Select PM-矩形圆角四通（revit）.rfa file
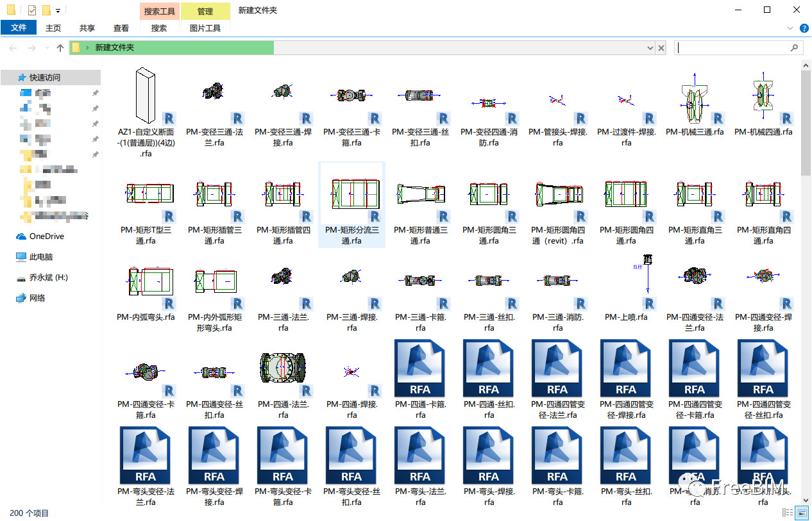 pyautogui.click(x=557, y=194)
